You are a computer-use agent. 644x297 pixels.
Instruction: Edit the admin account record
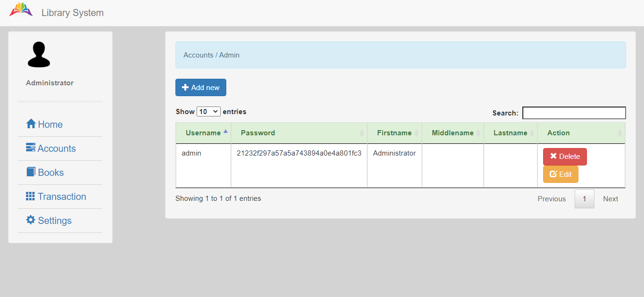pyautogui.click(x=561, y=174)
